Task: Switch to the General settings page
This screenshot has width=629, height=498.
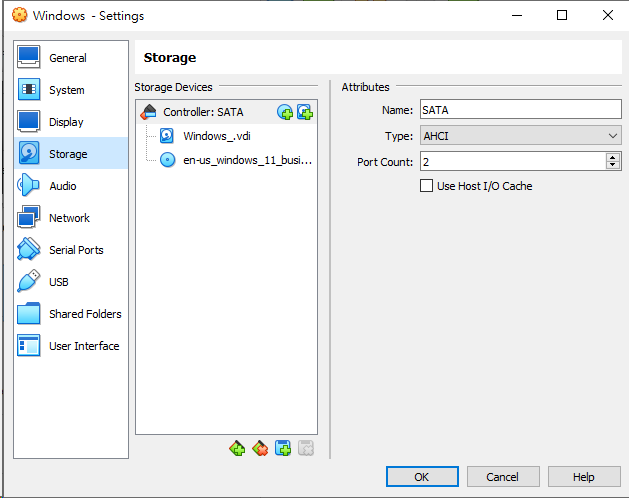Action: coord(67,58)
